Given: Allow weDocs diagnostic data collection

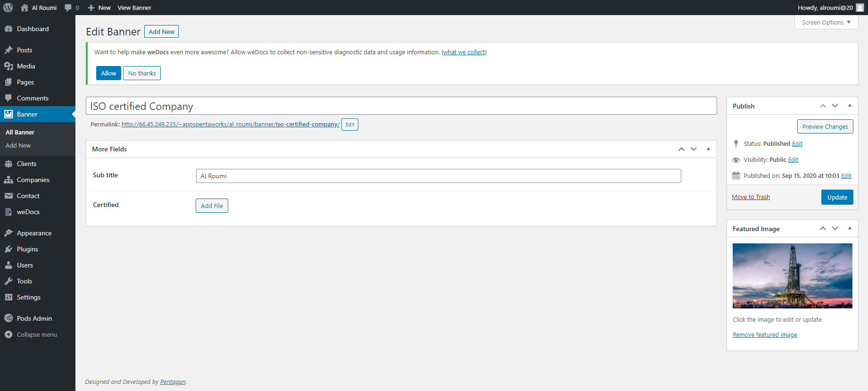Looking at the screenshot, I should click(108, 73).
